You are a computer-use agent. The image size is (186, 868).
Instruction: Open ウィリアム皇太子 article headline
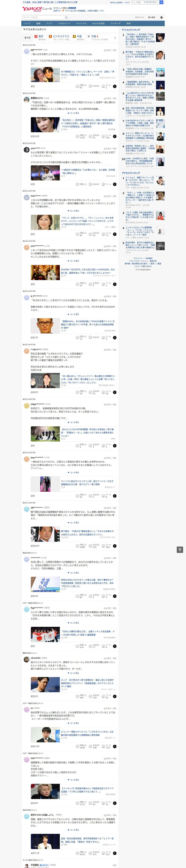coord(87,483)
